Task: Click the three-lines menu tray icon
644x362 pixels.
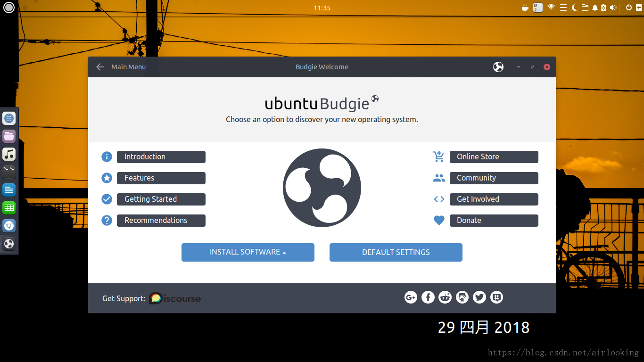Action: point(563,8)
